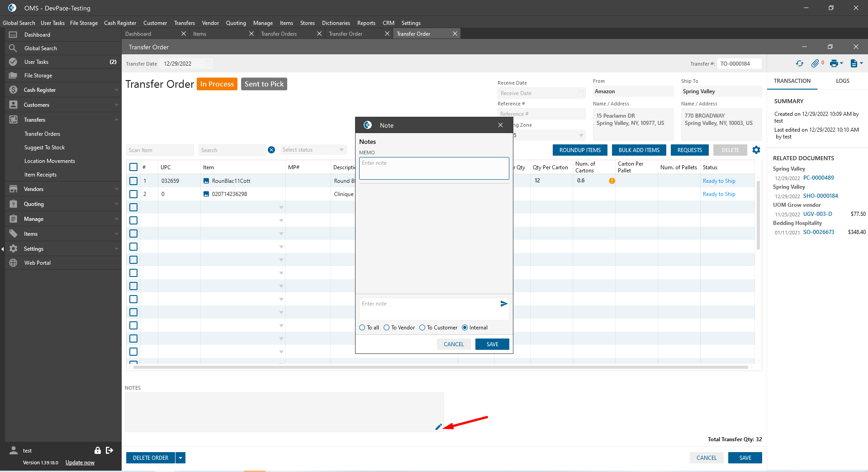Click the printer icon in toolbar

(x=834, y=63)
